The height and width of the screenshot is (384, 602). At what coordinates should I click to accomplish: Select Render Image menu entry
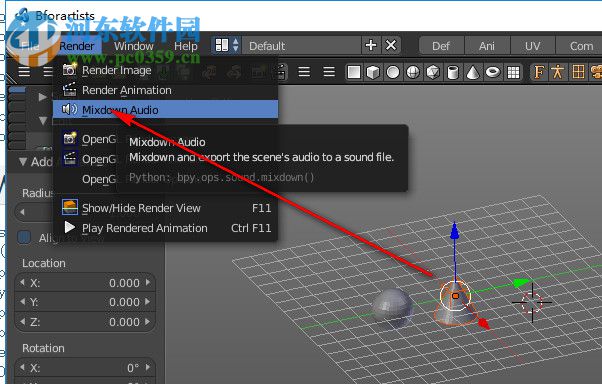[165, 70]
